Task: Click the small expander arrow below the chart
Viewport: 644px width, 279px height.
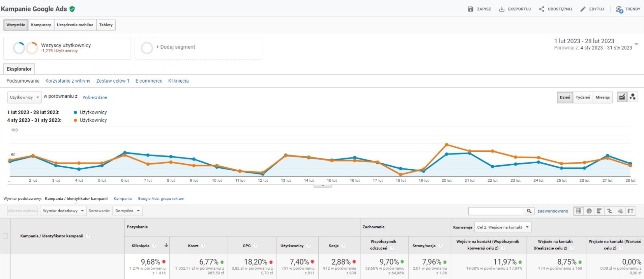Action: coord(323,186)
